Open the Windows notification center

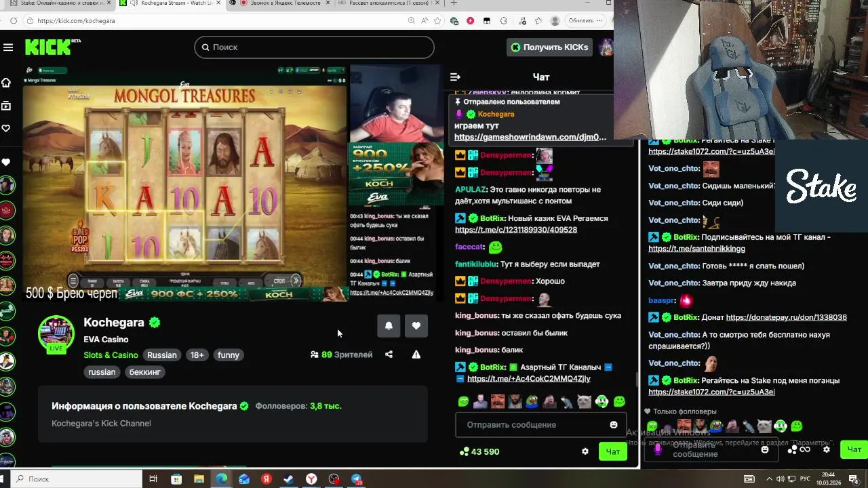[854, 479]
